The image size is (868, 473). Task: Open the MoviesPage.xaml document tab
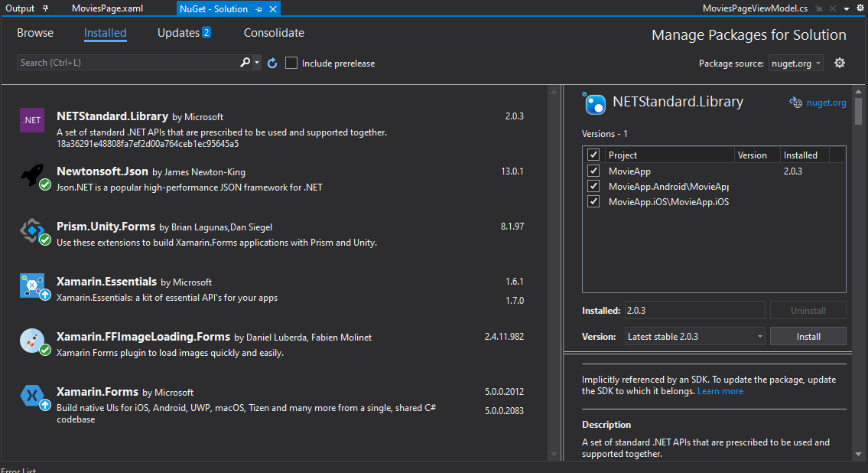click(107, 8)
